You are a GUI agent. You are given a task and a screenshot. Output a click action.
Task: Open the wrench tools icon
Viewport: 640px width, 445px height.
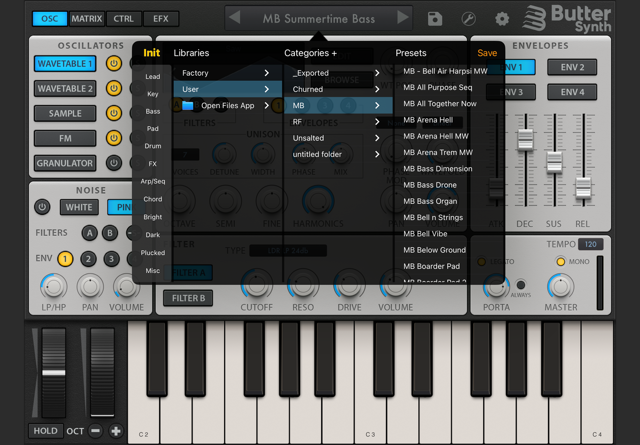(x=468, y=19)
